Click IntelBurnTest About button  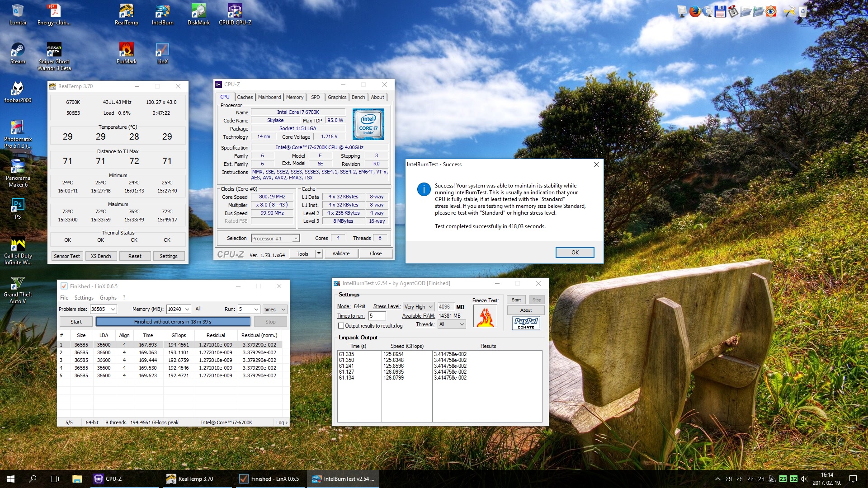526,310
